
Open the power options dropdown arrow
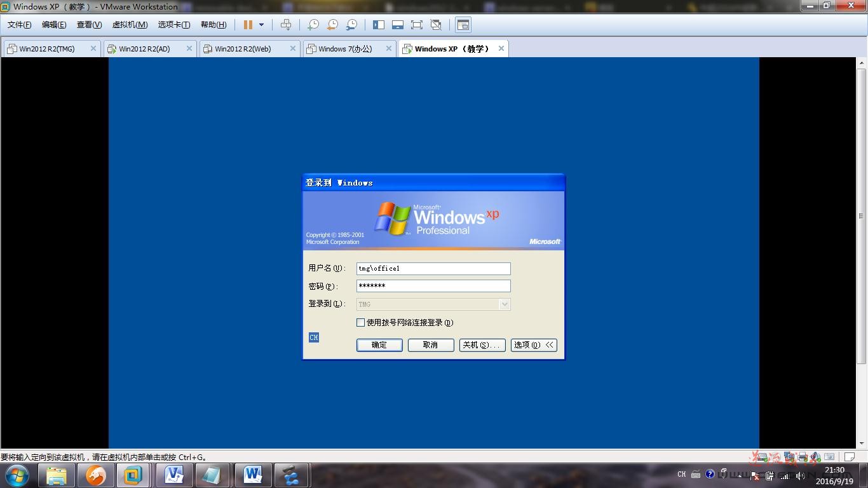[x=261, y=25]
